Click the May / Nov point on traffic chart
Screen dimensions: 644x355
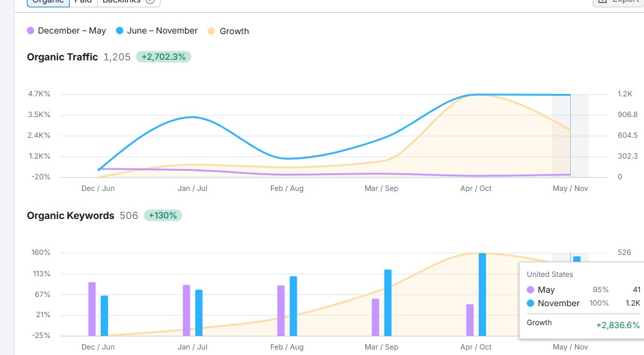570,95
